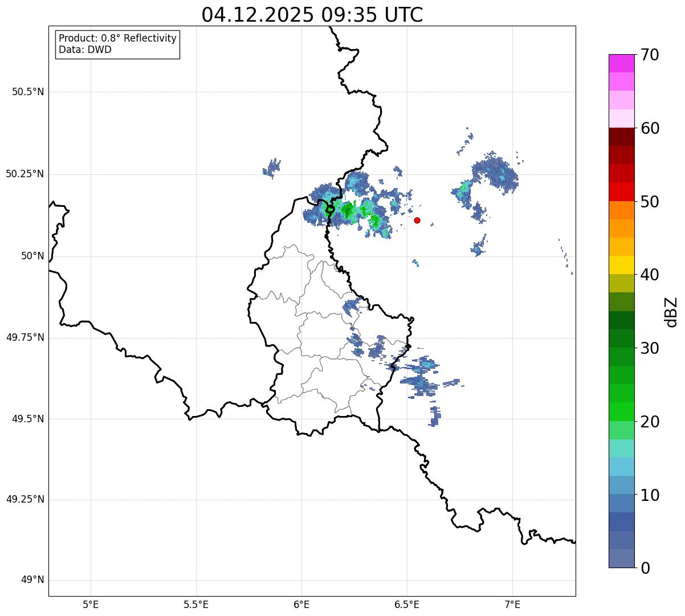
Task: Click the 50°N latitude label
Action: click(x=32, y=256)
